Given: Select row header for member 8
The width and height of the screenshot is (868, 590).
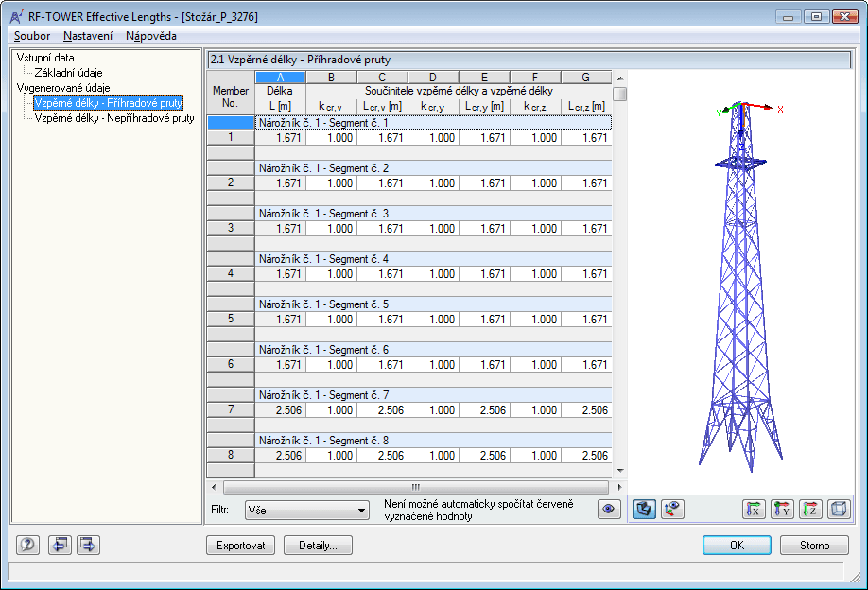Looking at the screenshot, I should pos(231,455).
